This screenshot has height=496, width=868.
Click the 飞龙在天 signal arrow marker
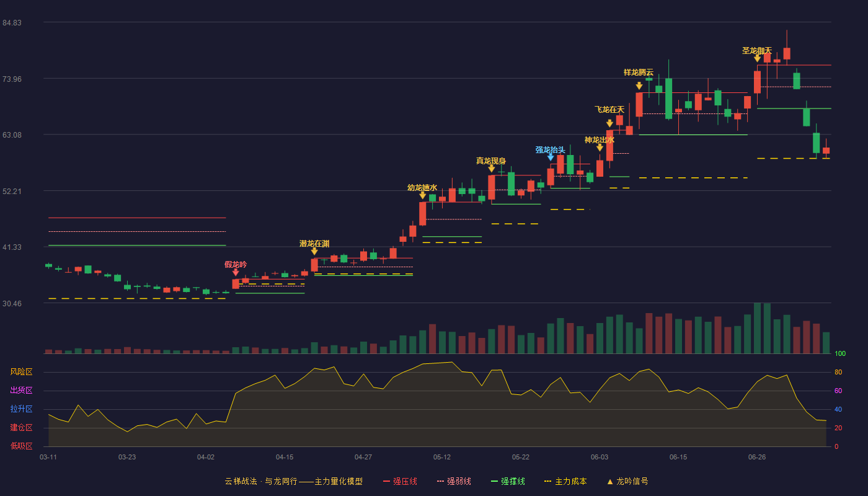609,123
